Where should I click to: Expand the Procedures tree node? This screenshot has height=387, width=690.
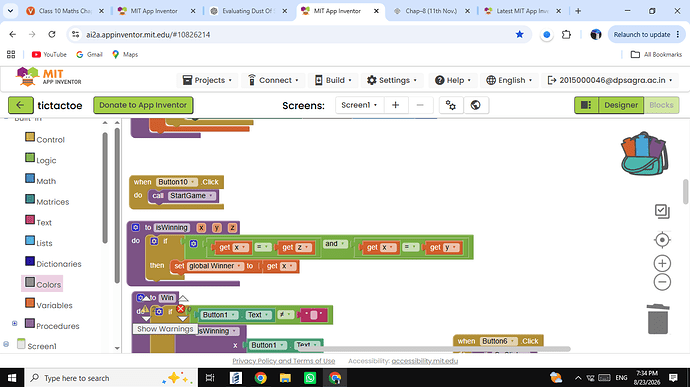click(x=15, y=324)
